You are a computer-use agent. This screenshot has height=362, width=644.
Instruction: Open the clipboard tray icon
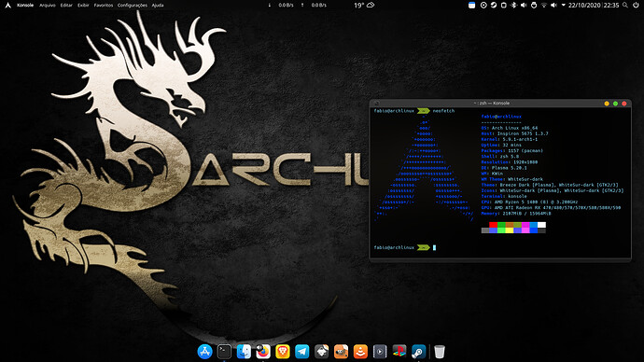point(504,5)
